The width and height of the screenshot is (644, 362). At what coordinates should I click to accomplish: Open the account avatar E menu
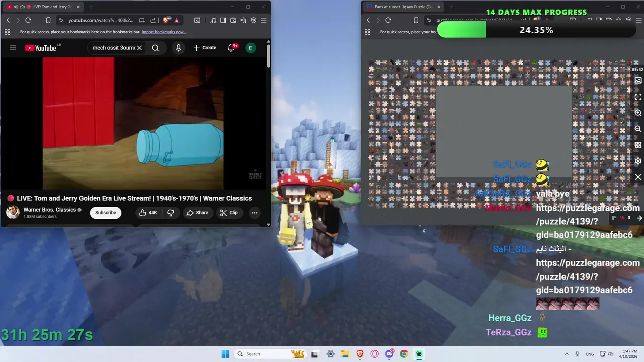click(x=250, y=48)
